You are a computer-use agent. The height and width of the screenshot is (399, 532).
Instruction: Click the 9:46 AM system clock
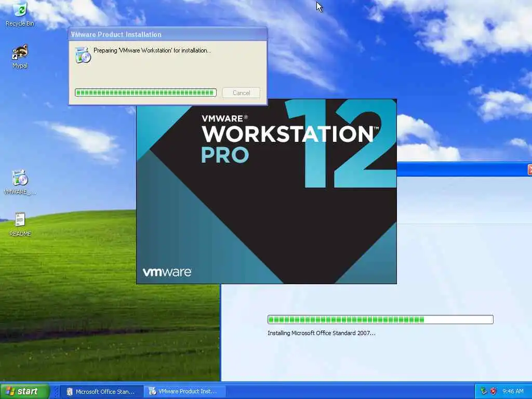[x=513, y=391]
